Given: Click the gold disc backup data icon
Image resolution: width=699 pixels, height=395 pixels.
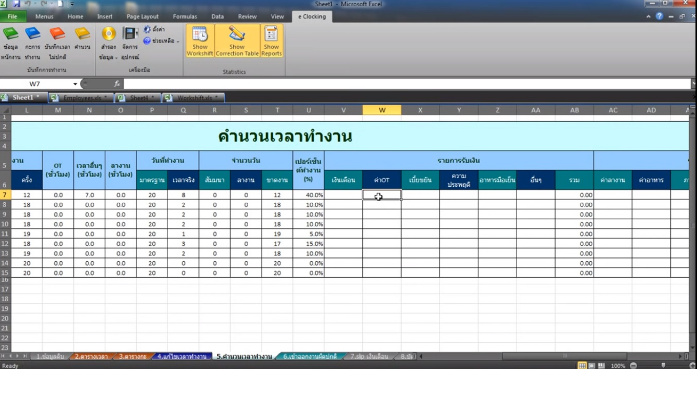Looking at the screenshot, I should point(108,34).
